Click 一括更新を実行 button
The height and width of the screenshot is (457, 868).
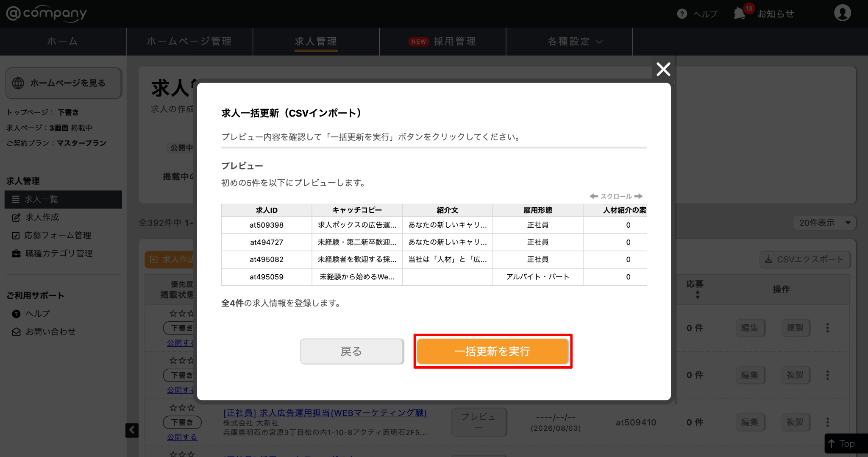pos(492,351)
